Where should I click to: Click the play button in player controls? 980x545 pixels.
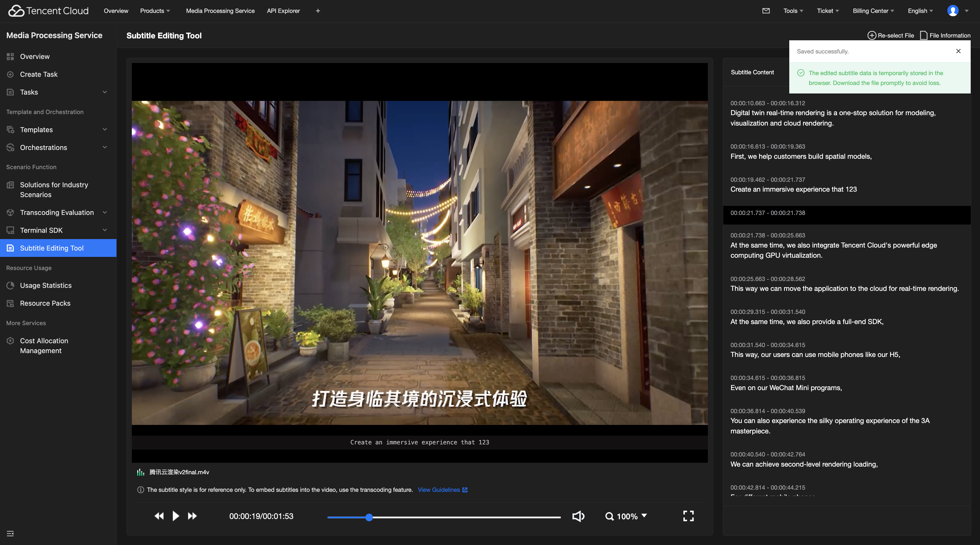click(x=175, y=516)
